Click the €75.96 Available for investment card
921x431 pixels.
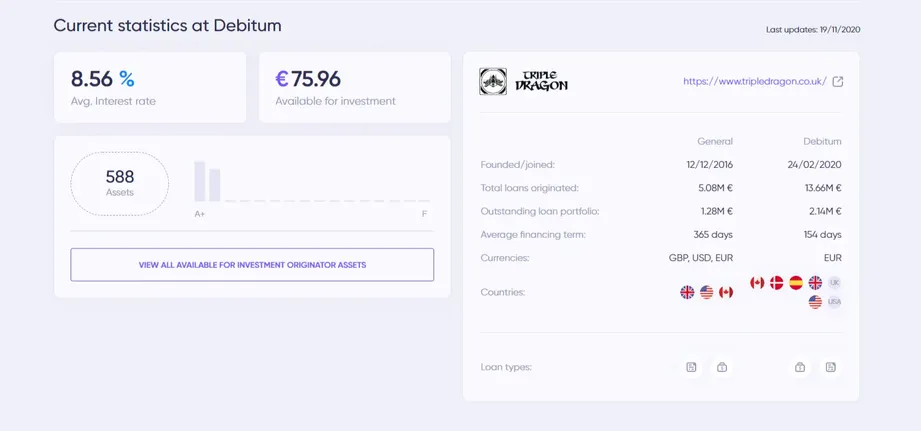pos(354,87)
